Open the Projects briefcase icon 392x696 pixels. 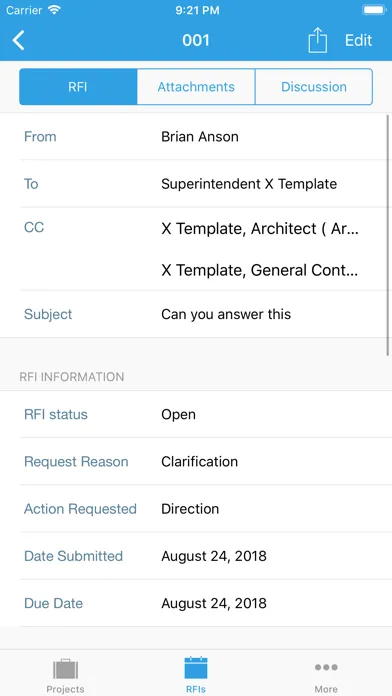(65, 669)
